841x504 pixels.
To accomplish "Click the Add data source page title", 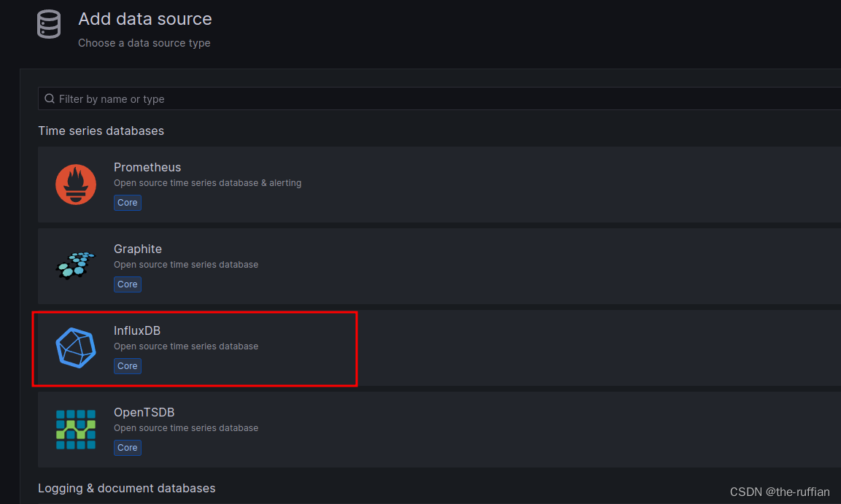I will click(x=144, y=18).
